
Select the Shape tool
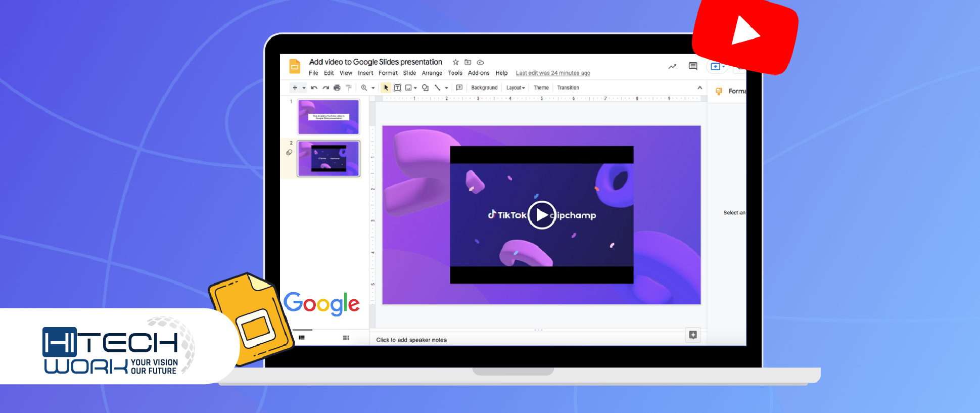coord(425,87)
